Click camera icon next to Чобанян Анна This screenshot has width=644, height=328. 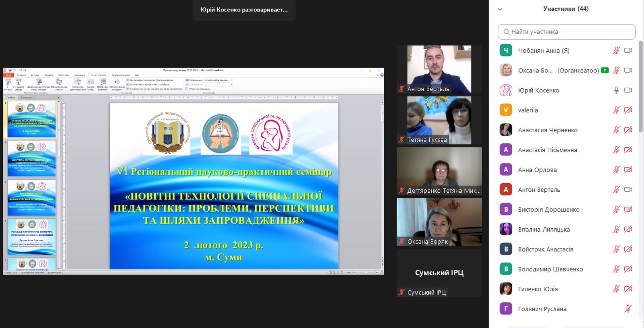coord(628,51)
